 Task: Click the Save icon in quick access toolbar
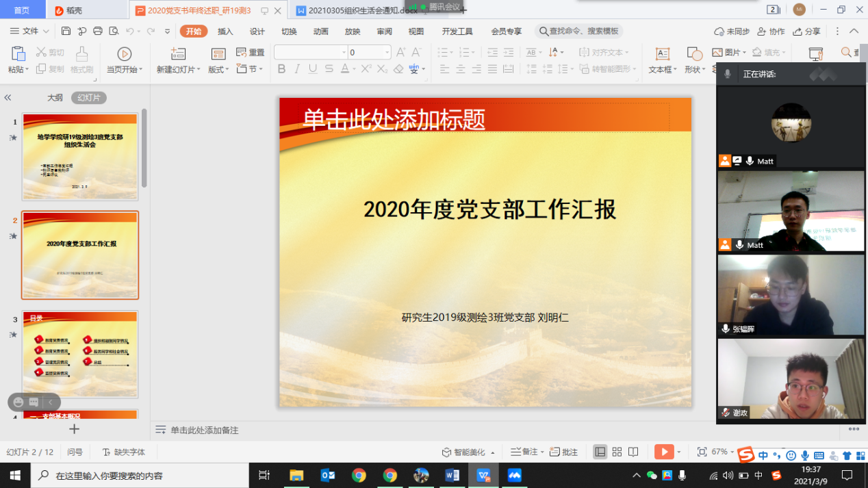pos(66,31)
